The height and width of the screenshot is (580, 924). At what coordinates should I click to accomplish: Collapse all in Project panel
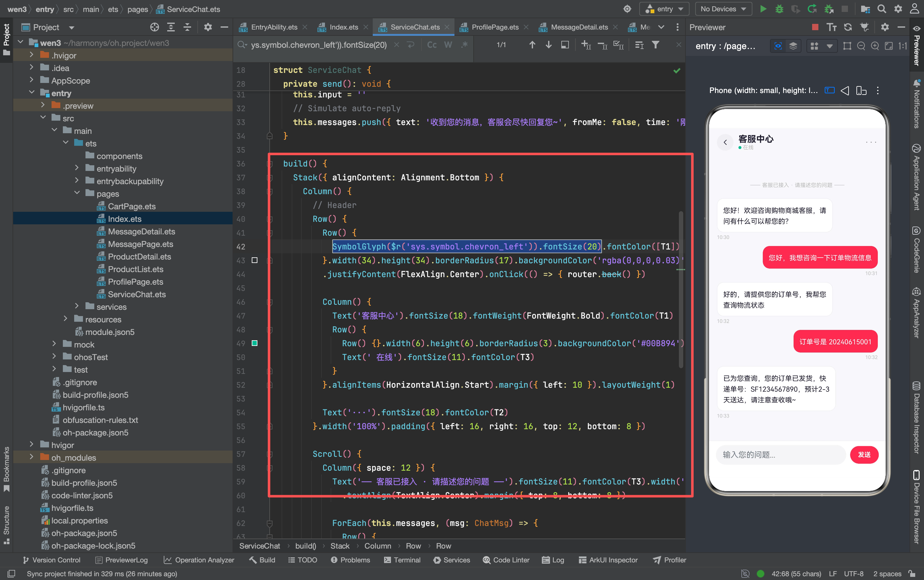pyautogui.click(x=187, y=27)
